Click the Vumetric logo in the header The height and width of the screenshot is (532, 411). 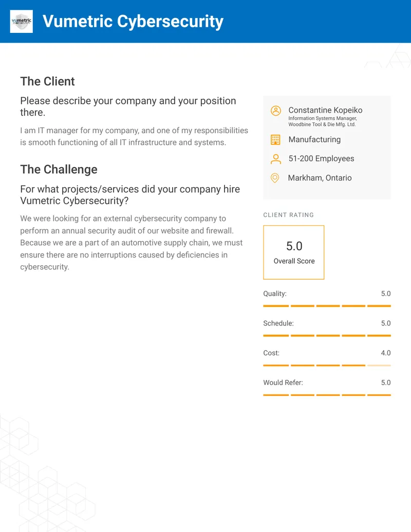tap(22, 22)
